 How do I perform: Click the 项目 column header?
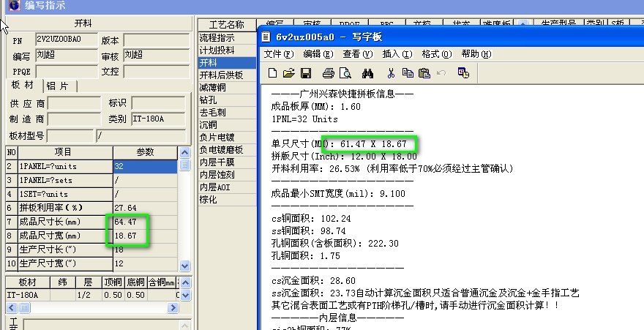pyautogui.click(x=65, y=152)
